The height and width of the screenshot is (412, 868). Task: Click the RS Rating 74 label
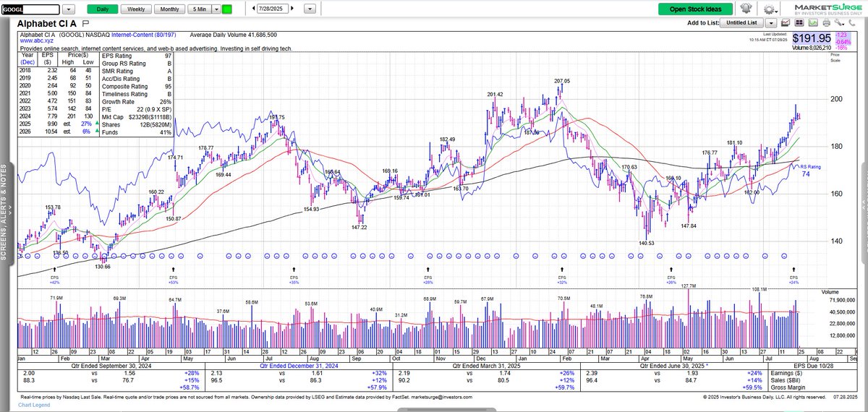pyautogui.click(x=809, y=170)
